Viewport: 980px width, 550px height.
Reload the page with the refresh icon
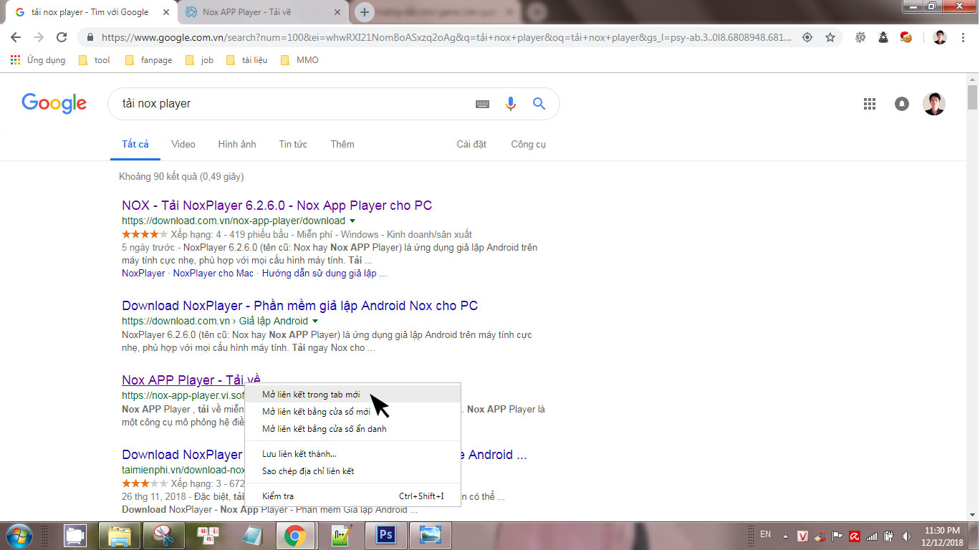click(x=62, y=37)
